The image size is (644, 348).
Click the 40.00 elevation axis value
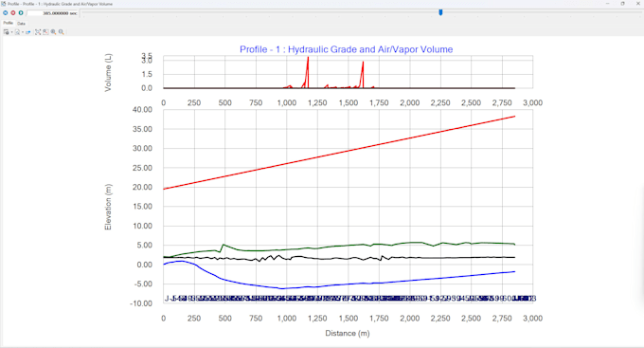click(142, 110)
